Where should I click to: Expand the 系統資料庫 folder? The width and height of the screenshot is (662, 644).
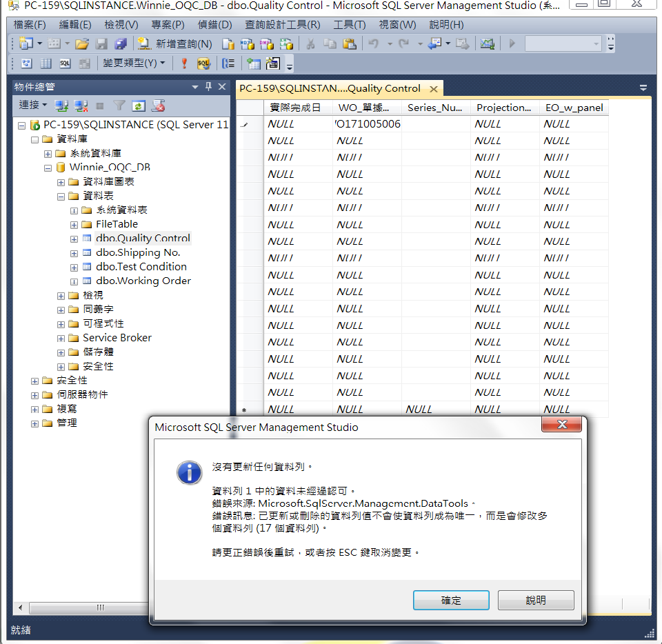coord(48,154)
